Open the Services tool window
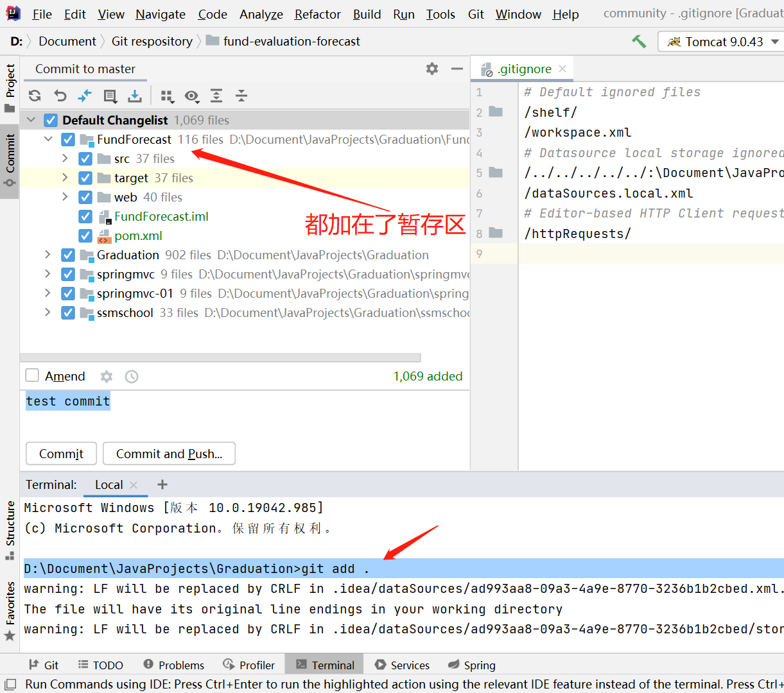 click(x=402, y=665)
